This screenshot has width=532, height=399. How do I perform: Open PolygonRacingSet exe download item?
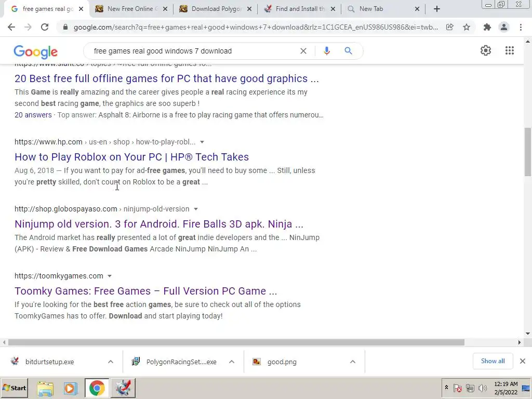pyautogui.click(x=181, y=362)
